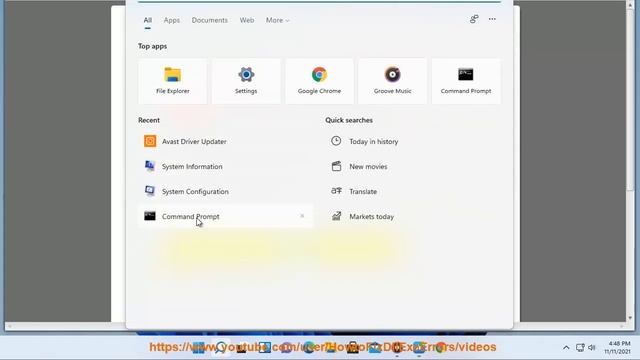This screenshot has height=360, width=640.
Task: Open System Information recent entry
Action: pos(226,167)
